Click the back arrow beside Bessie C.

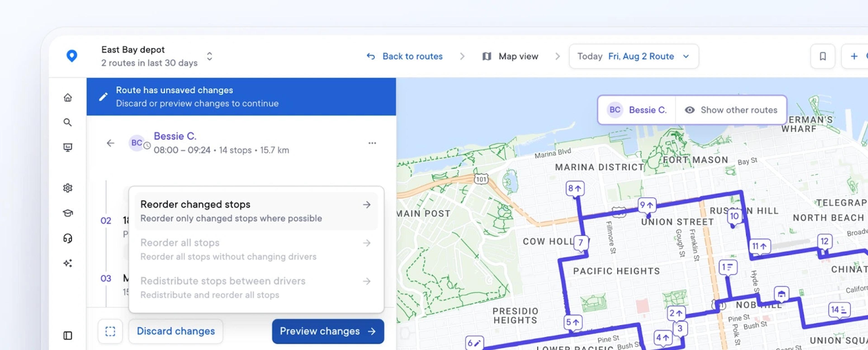[x=111, y=143]
